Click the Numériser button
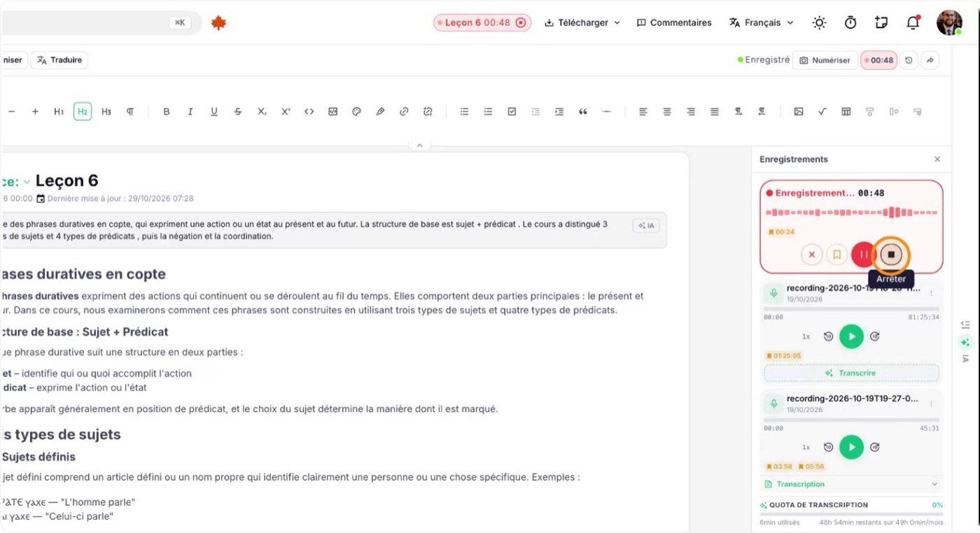The height and width of the screenshot is (533, 980). pos(825,60)
